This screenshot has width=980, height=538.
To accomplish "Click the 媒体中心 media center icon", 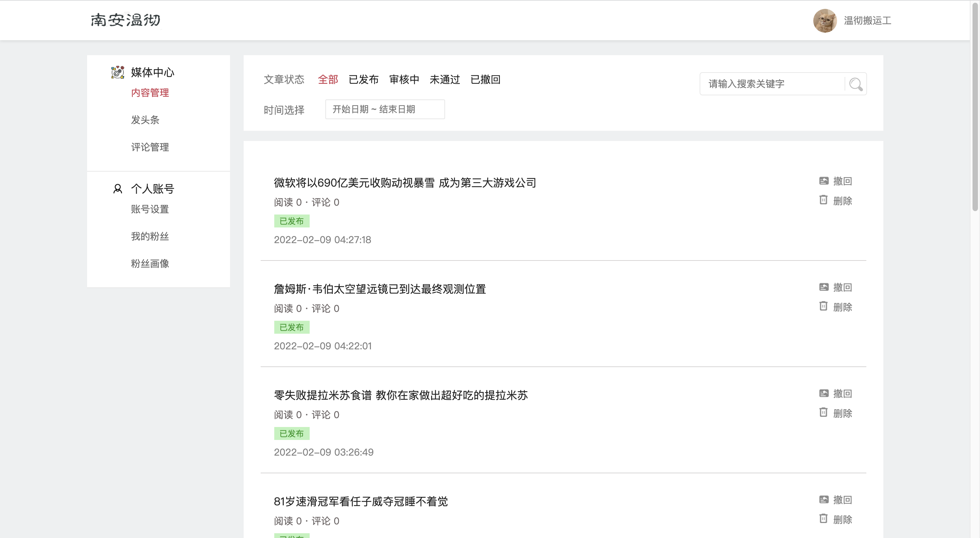I will pyautogui.click(x=117, y=72).
